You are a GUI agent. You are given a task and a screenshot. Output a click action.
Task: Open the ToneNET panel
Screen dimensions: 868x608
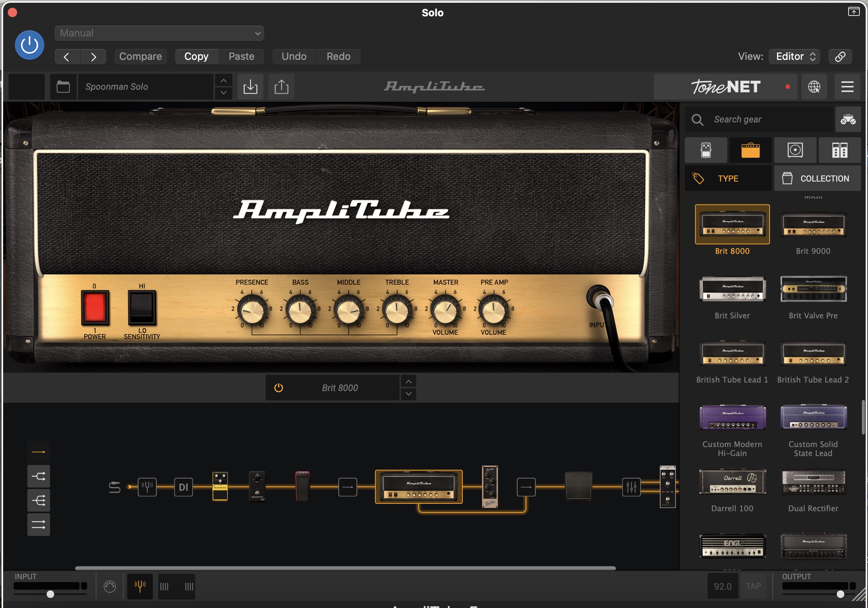(725, 87)
